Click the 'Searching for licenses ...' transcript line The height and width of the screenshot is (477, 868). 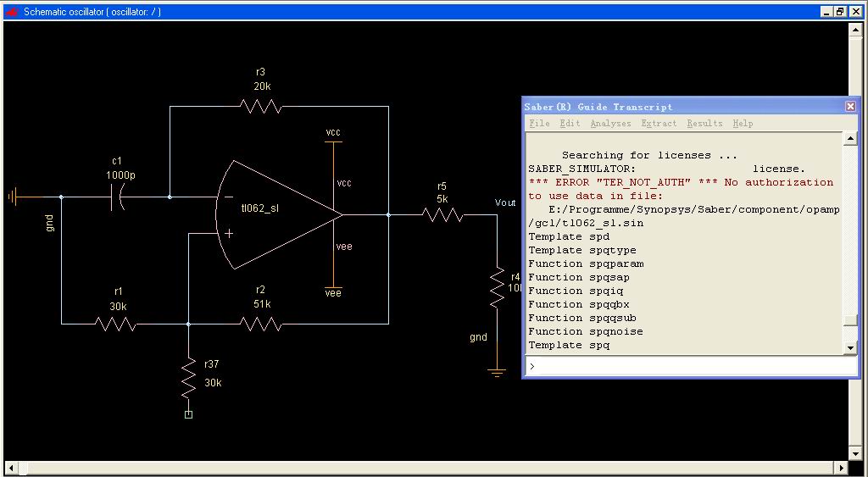click(650, 156)
